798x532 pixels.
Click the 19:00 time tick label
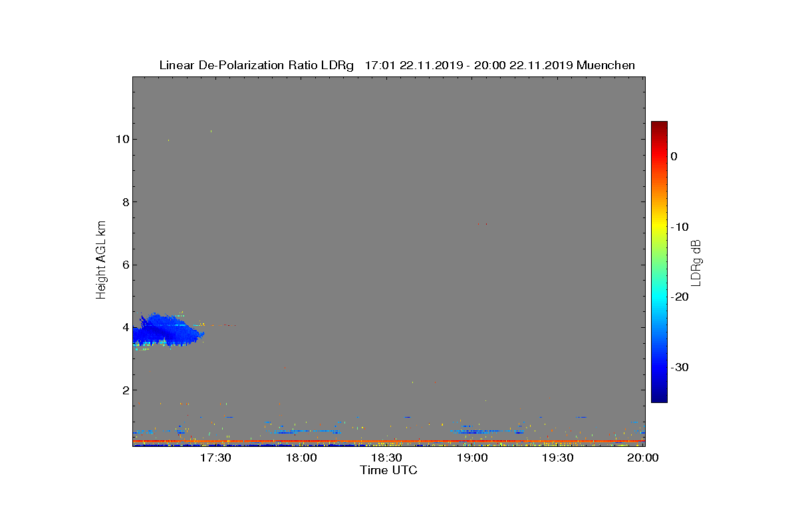tap(472, 458)
